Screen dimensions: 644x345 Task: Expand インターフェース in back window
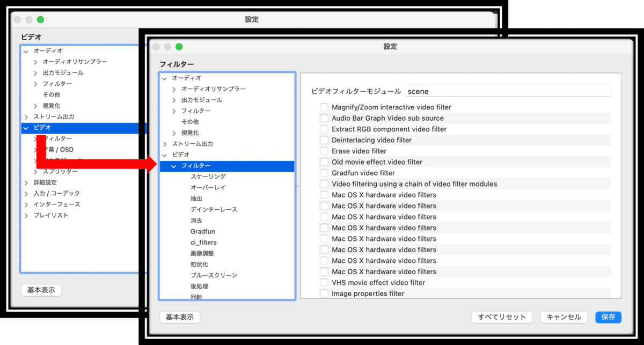(x=26, y=204)
